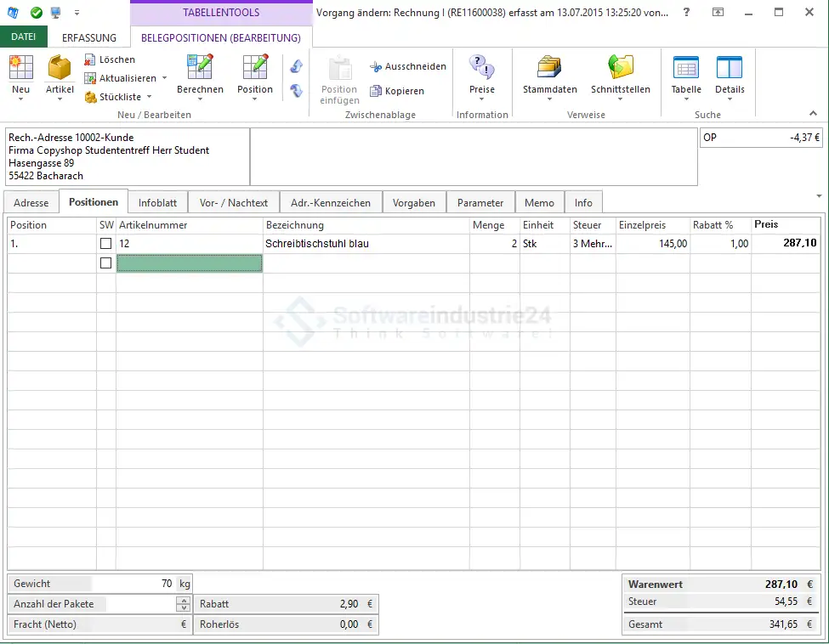The width and height of the screenshot is (829, 644).
Task: Click the Position edit icon
Action: pyautogui.click(x=255, y=68)
